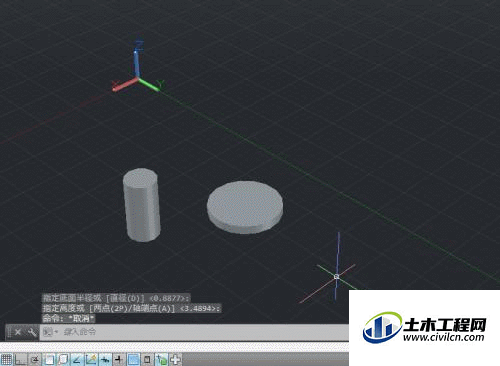This screenshot has height=366, width=500.
Task: Toggle ortho mode L-shaped icon
Action: pyautogui.click(x=21, y=359)
